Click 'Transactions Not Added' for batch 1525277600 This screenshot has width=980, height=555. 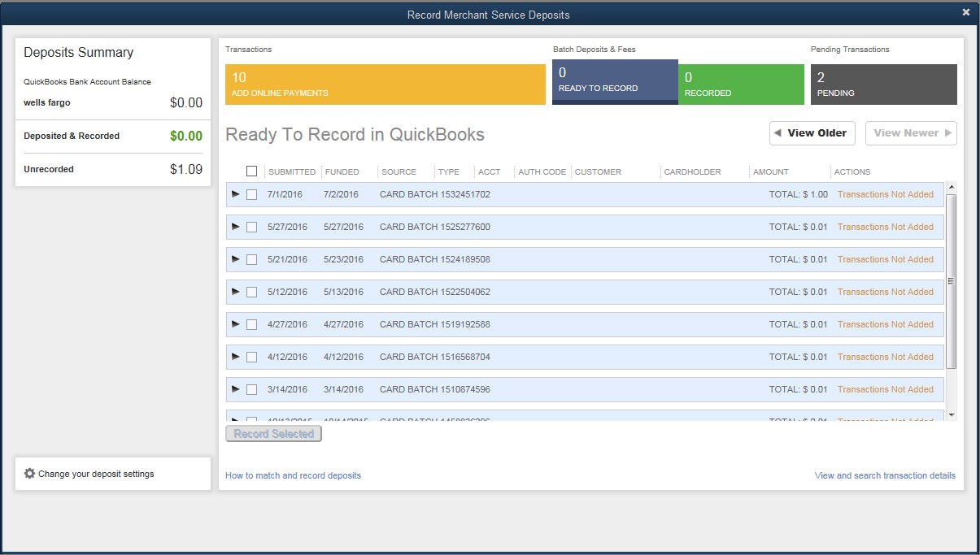(x=886, y=227)
